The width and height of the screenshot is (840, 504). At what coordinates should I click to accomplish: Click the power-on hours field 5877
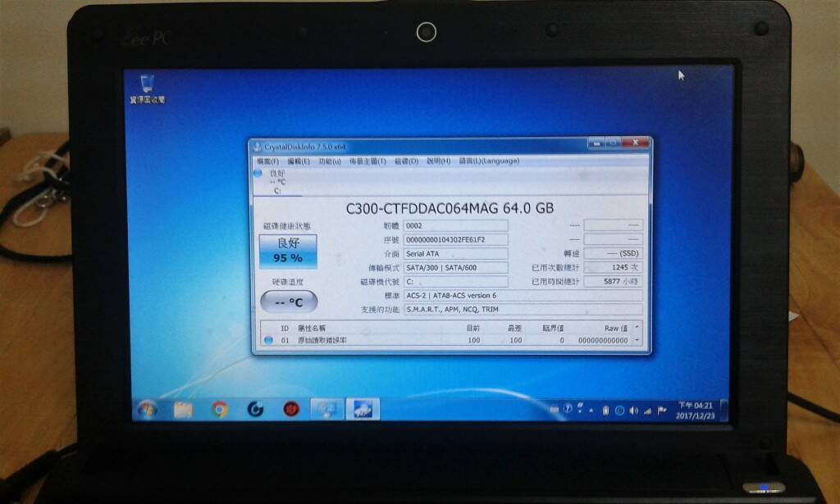(x=613, y=281)
